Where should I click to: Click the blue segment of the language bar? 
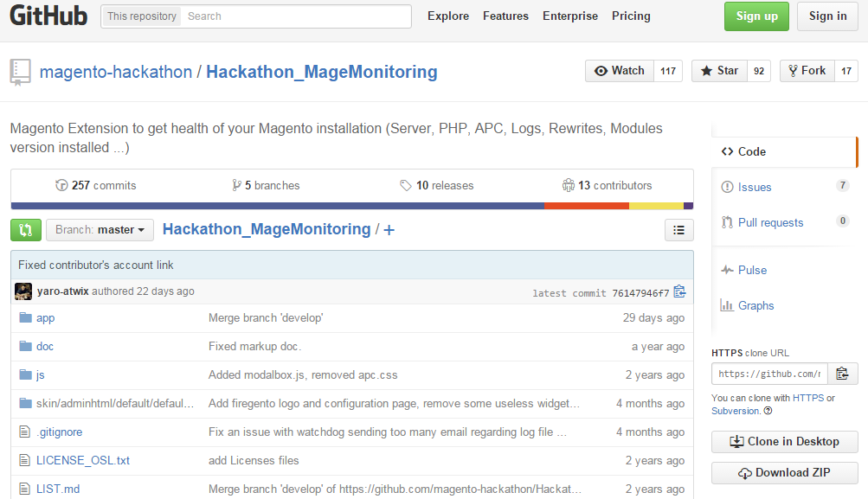(x=277, y=206)
